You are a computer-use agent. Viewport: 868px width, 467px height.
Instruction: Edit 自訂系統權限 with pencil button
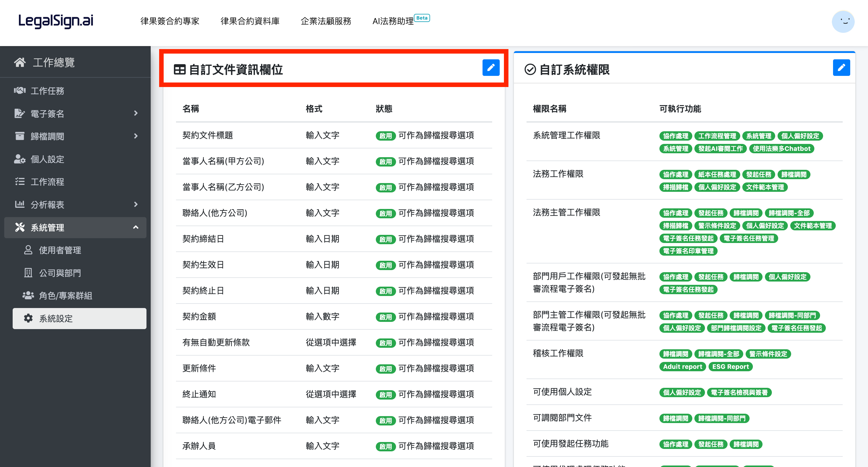[x=841, y=68]
